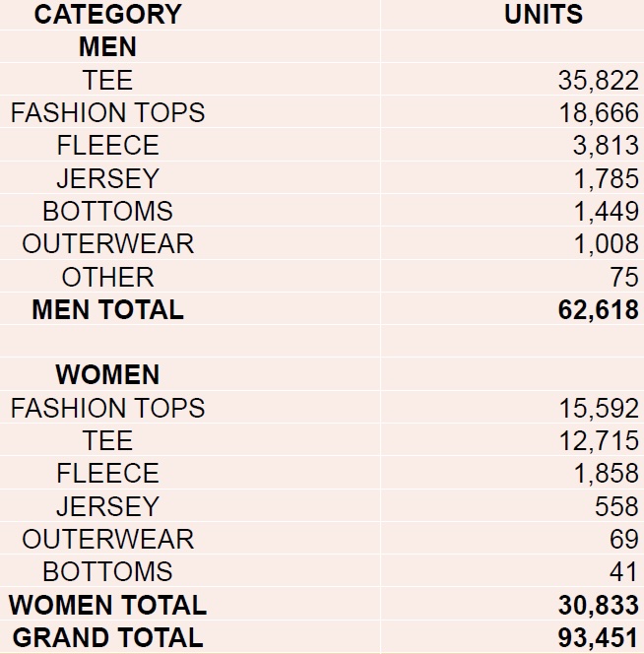Select the cell showing 35,822 units

pos(598,80)
